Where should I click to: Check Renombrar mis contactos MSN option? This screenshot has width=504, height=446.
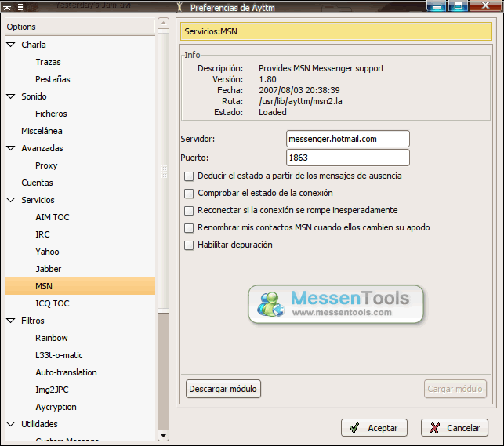coord(189,228)
